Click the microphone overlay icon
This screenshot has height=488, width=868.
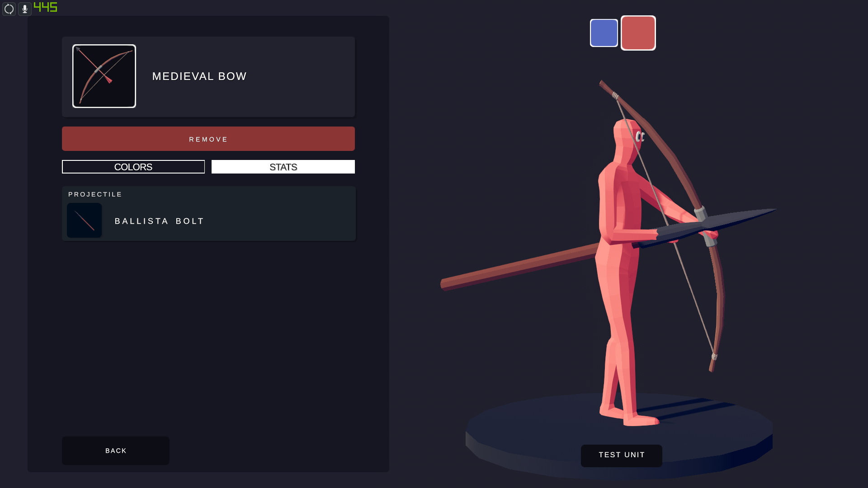coord(25,9)
